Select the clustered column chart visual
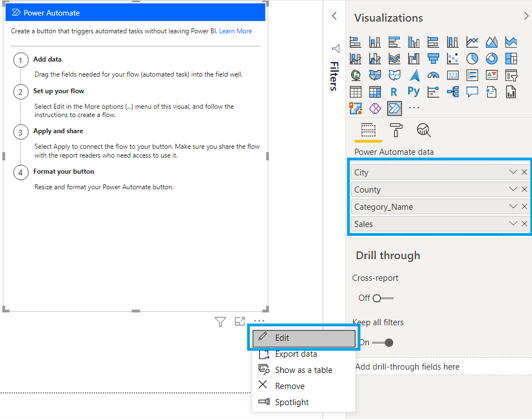532x419 pixels. tap(414, 42)
